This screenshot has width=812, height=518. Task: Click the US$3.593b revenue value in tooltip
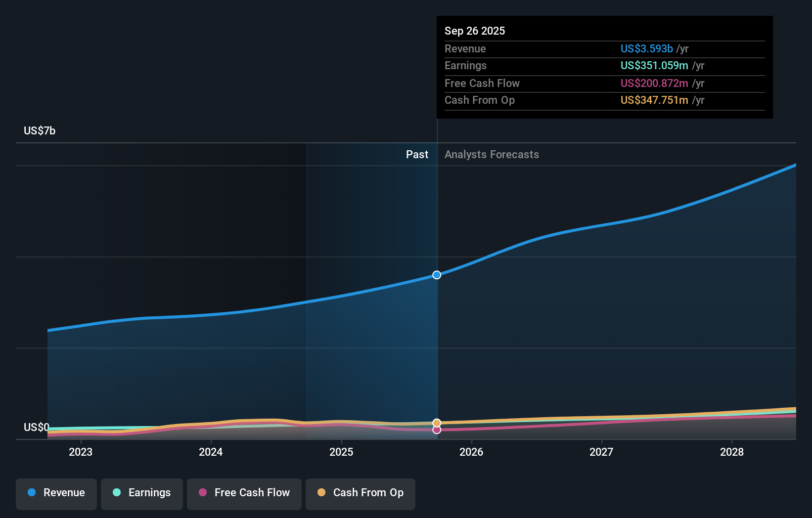coord(646,48)
